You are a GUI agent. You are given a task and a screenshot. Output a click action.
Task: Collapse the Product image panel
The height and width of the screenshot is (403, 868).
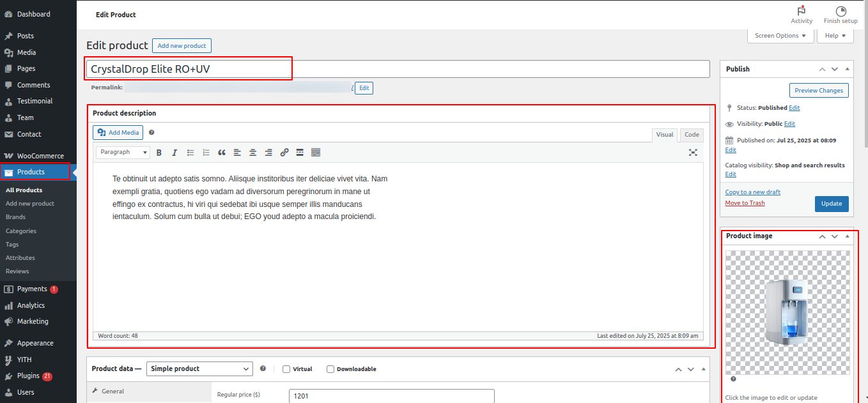click(x=848, y=236)
